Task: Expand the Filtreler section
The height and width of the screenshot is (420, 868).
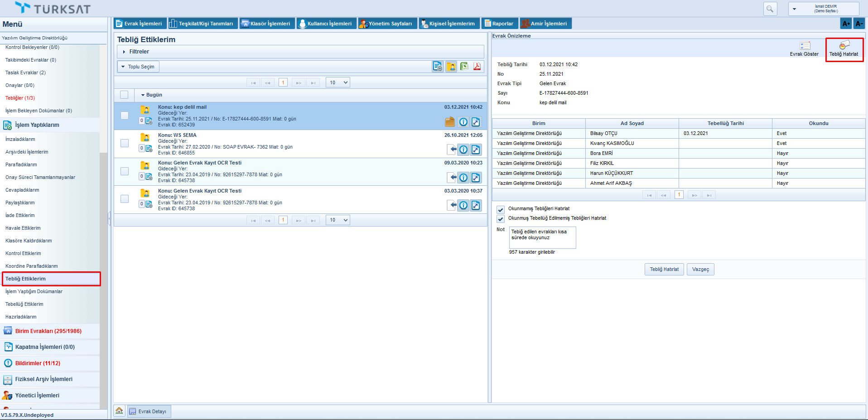Action: click(136, 52)
